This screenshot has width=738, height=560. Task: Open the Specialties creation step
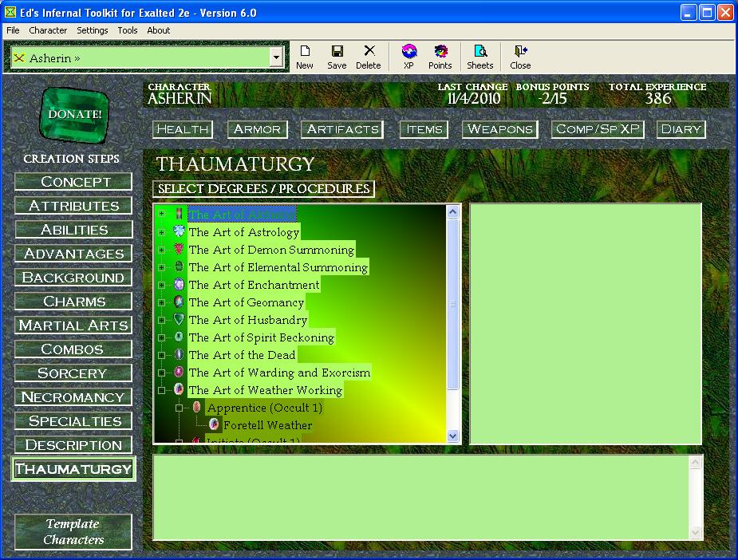[73, 421]
